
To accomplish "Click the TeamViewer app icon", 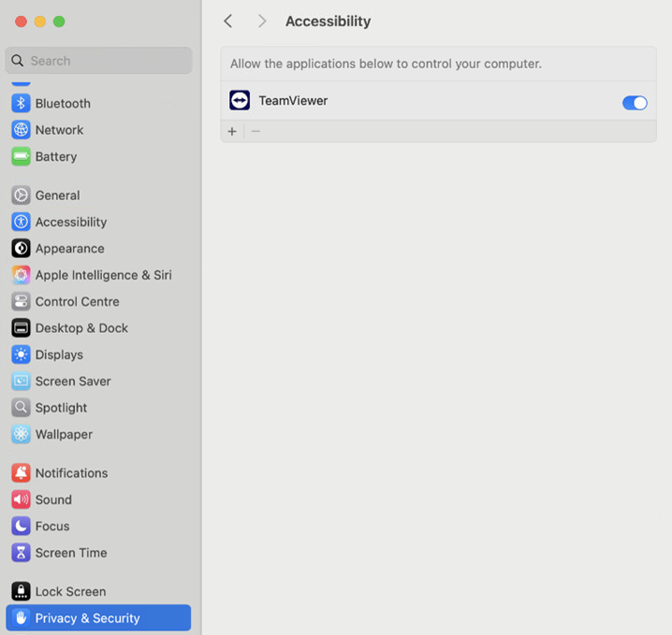I will (240, 101).
